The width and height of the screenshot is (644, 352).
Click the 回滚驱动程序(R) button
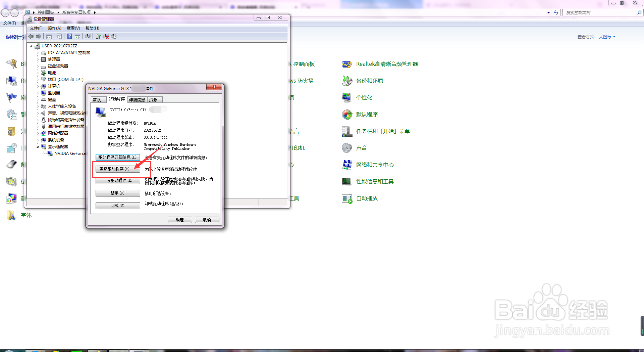(117, 180)
